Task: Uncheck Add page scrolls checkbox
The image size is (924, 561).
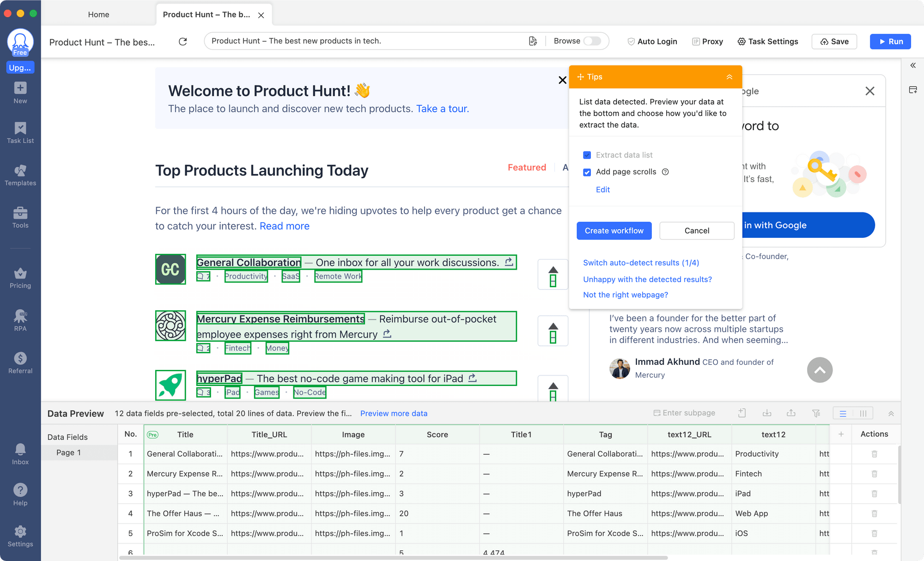Action: pyautogui.click(x=587, y=172)
